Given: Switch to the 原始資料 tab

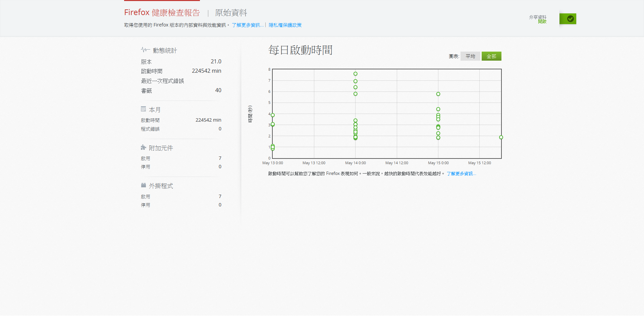Looking at the screenshot, I should (231, 13).
